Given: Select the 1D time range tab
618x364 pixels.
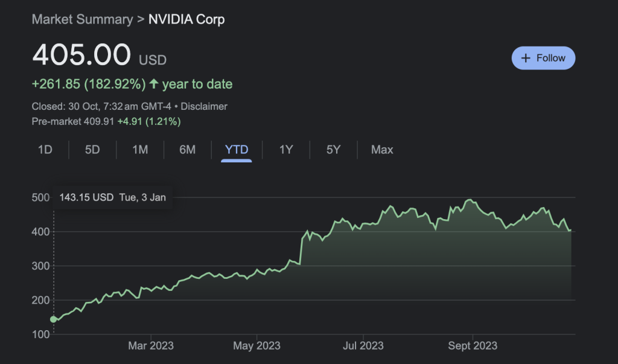Looking at the screenshot, I should [45, 150].
